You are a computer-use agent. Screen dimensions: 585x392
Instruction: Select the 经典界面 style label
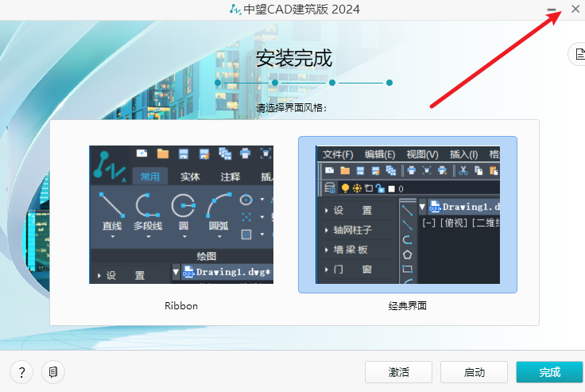click(x=407, y=305)
